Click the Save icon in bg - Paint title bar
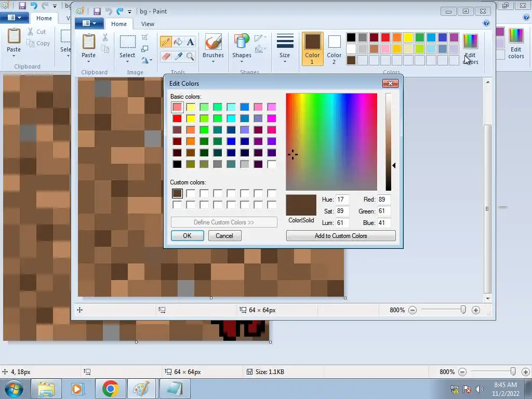This screenshot has height=399, width=532. [97, 11]
